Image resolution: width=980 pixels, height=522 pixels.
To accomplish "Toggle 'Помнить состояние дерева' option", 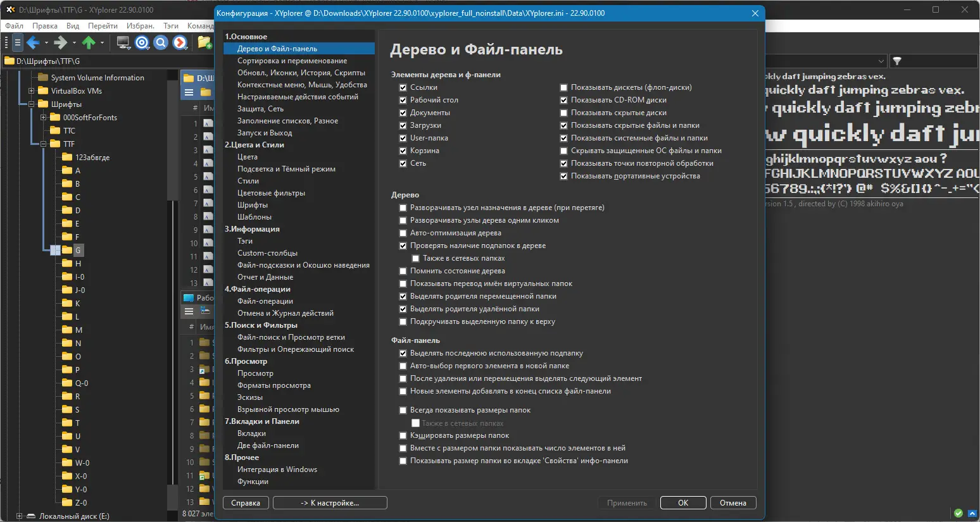I will (403, 271).
